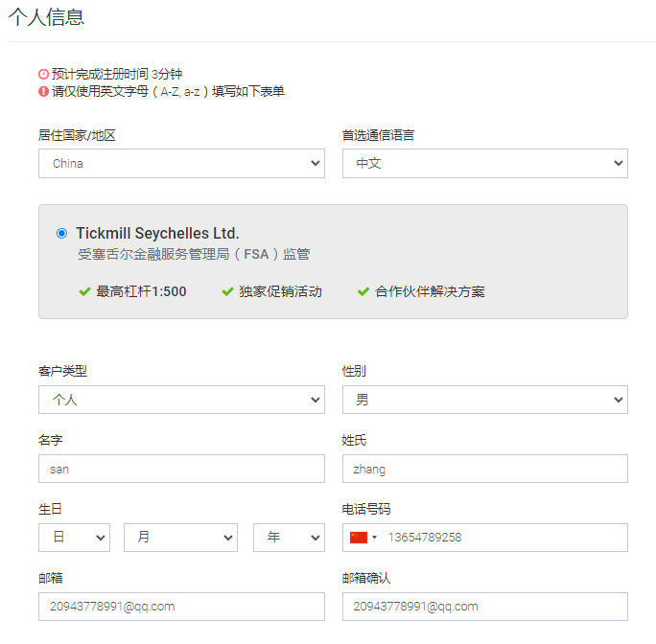
Task: Click the China flag icon in phone field
Action: click(360, 538)
